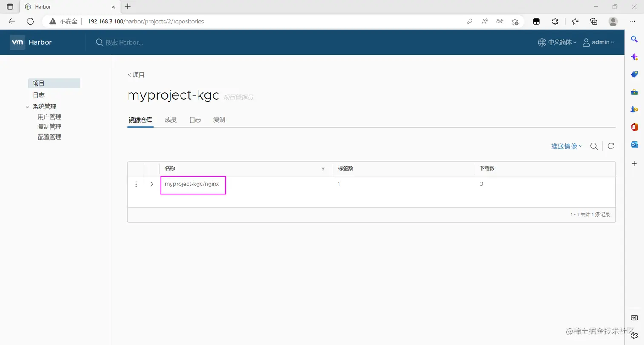The height and width of the screenshot is (345, 644).
Task: Click the 搜索 Harbor search field
Action: [124, 42]
